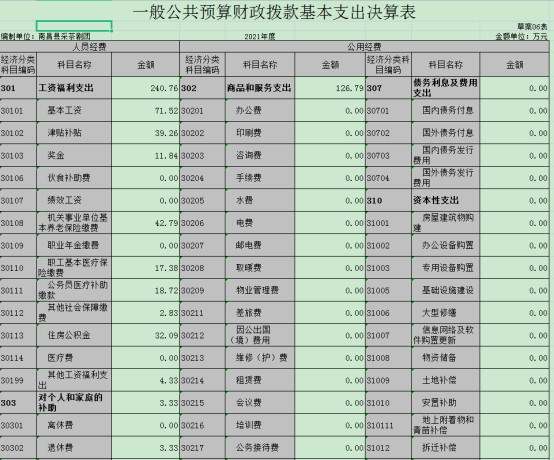Select the 商品和服务支出 amount 126.79

(x=330, y=88)
